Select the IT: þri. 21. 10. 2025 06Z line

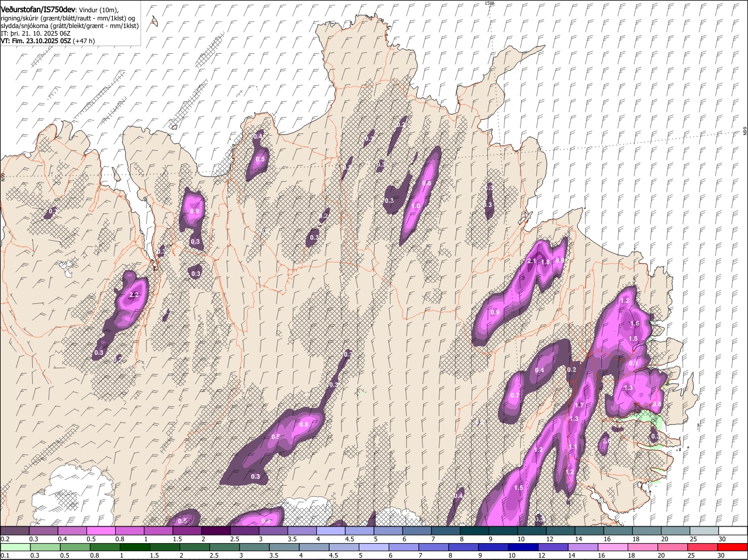point(36,33)
